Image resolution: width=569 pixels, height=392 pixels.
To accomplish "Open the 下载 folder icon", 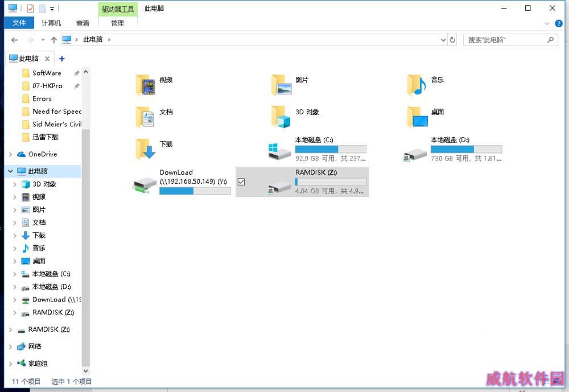I will pyautogui.click(x=145, y=149).
